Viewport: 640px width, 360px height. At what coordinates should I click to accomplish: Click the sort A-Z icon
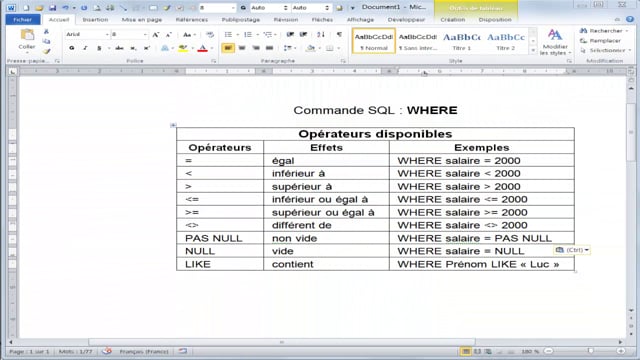[321, 35]
